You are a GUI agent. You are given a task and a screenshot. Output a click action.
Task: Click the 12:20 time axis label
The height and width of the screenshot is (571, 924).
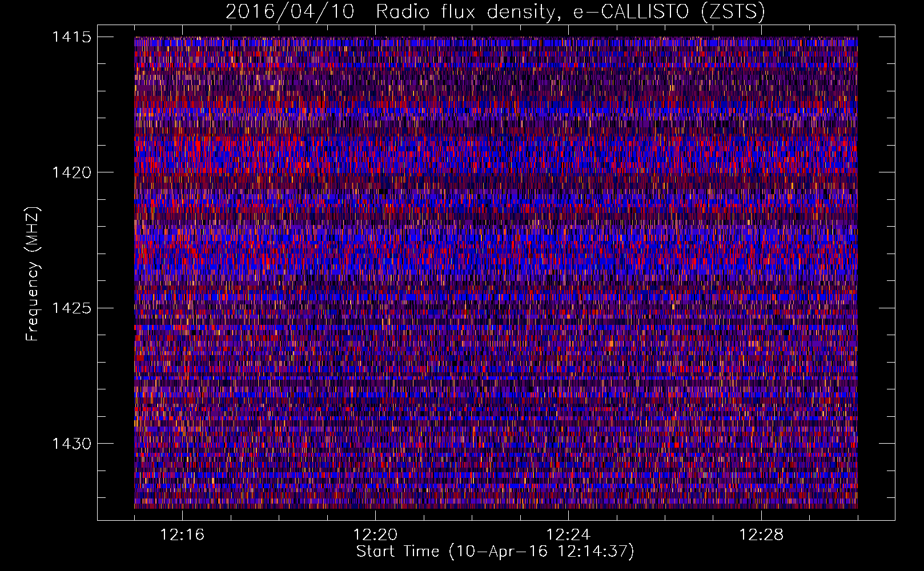375,535
